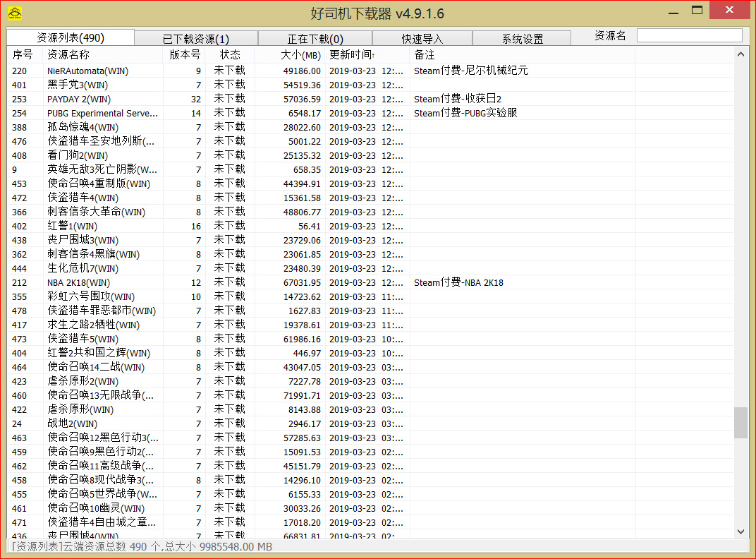Select the 使命召唤5世界战争 row
Screen dimensions: 756x559
click(x=370, y=494)
